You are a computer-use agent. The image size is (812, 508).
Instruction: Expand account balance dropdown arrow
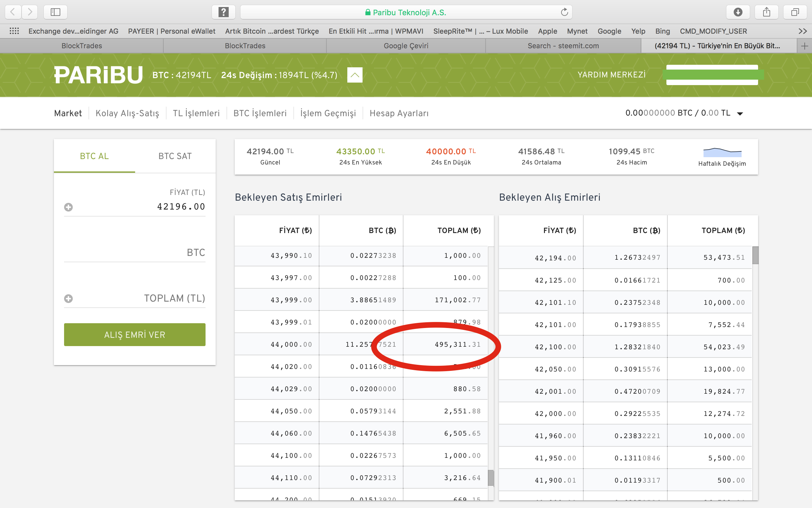point(740,114)
